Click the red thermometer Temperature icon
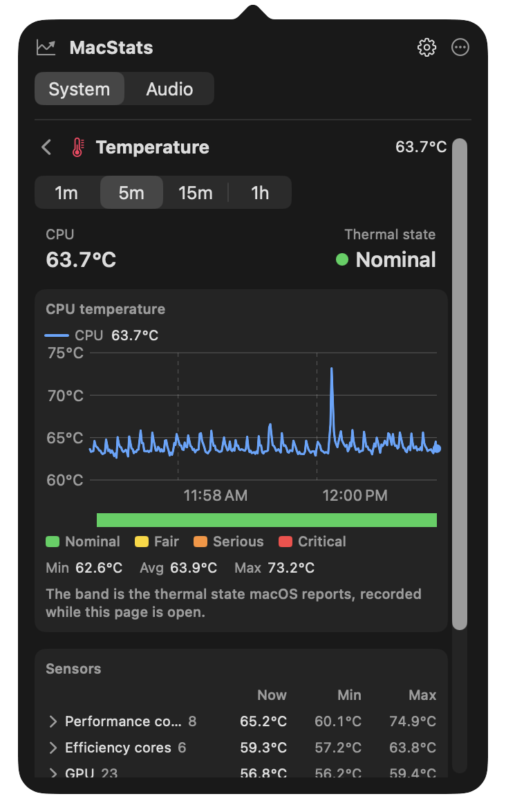The height and width of the screenshot is (812, 506). coord(77,147)
